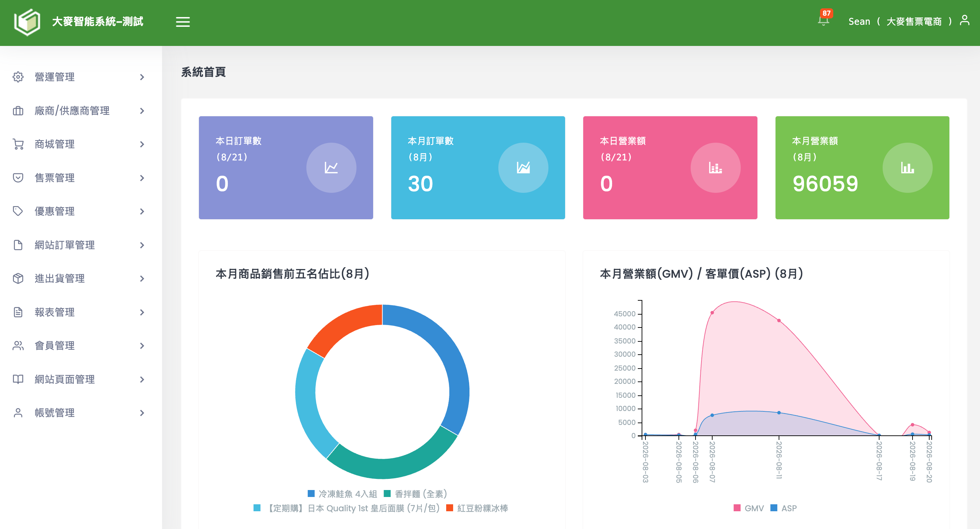The image size is (980, 529).
Task: Click the book icon beside 網站頁面管理
Action: [x=18, y=379]
